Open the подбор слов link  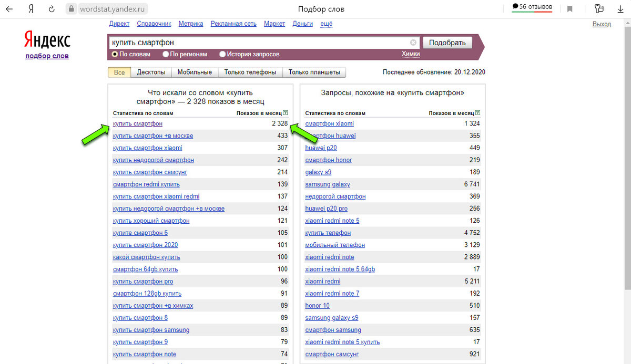[x=47, y=56]
